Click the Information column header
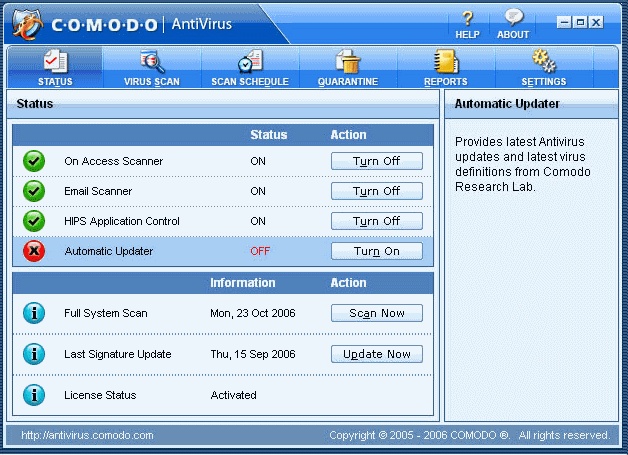Image resolution: width=628 pixels, height=455 pixels. pyautogui.click(x=243, y=283)
